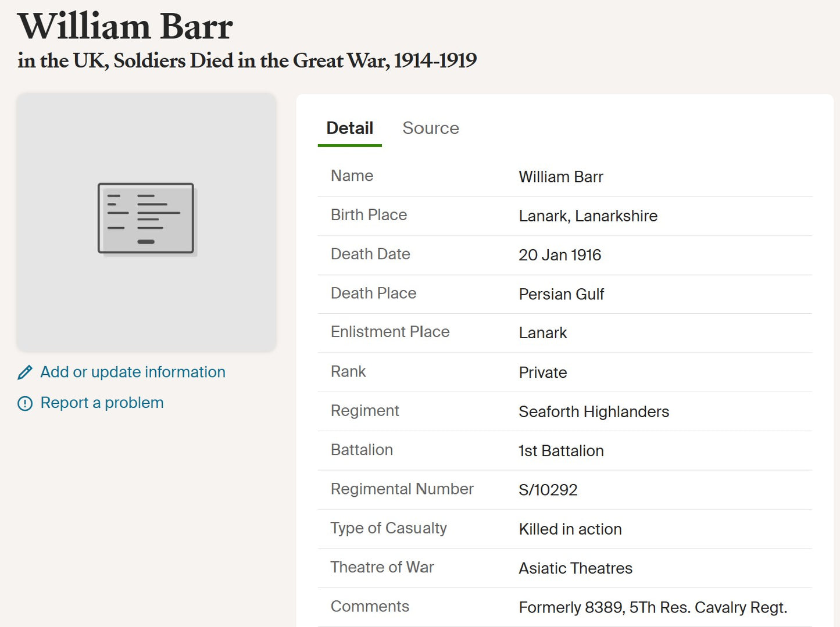Click the pencil edit icon

coord(25,372)
